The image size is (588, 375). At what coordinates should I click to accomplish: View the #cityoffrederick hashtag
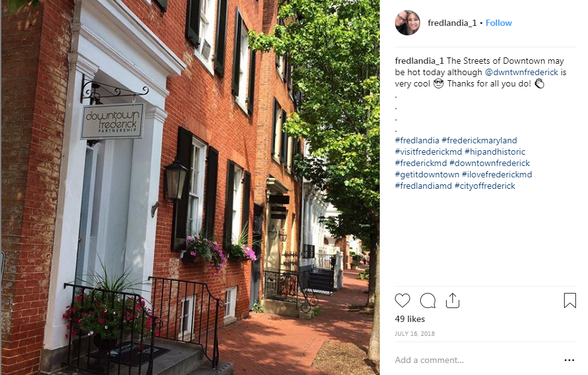[485, 186]
